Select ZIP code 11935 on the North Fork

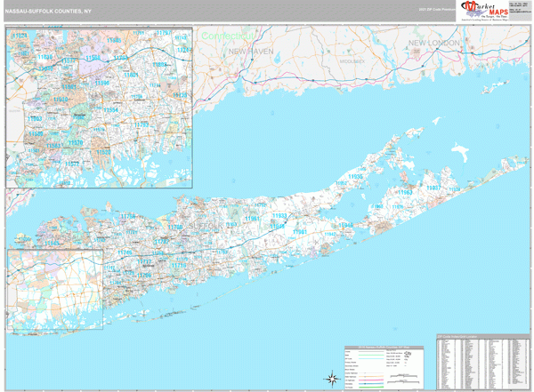355,177
